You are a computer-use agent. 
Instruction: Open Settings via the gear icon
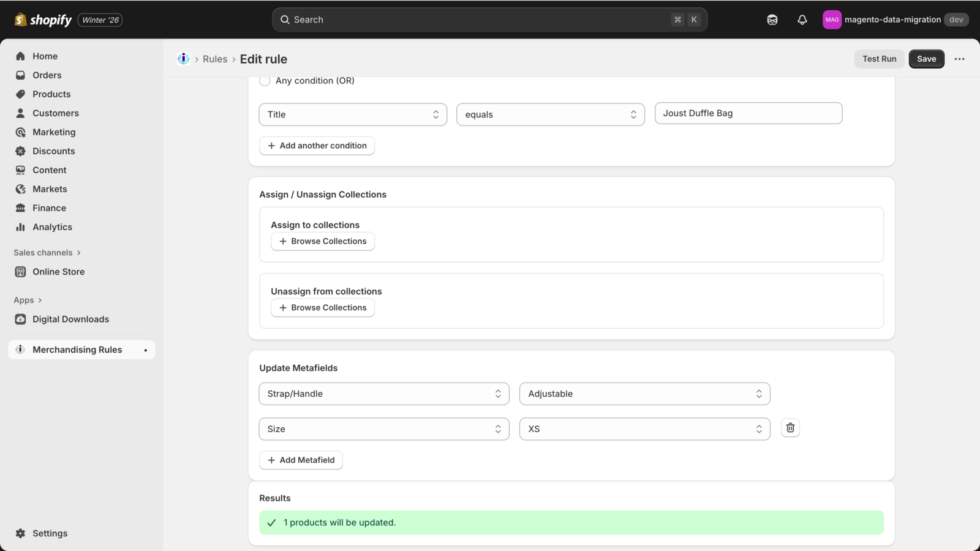click(21, 533)
